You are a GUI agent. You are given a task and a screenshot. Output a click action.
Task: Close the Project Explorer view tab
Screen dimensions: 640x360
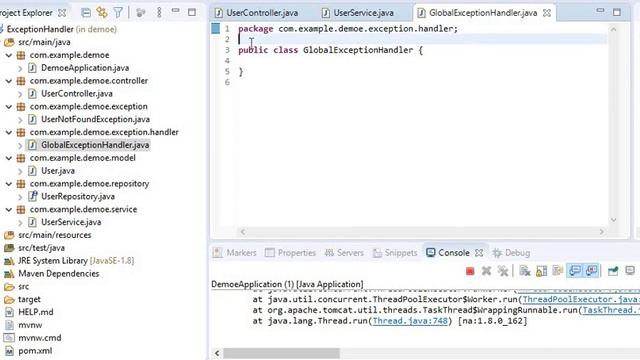pyautogui.click(x=62, y=13)
